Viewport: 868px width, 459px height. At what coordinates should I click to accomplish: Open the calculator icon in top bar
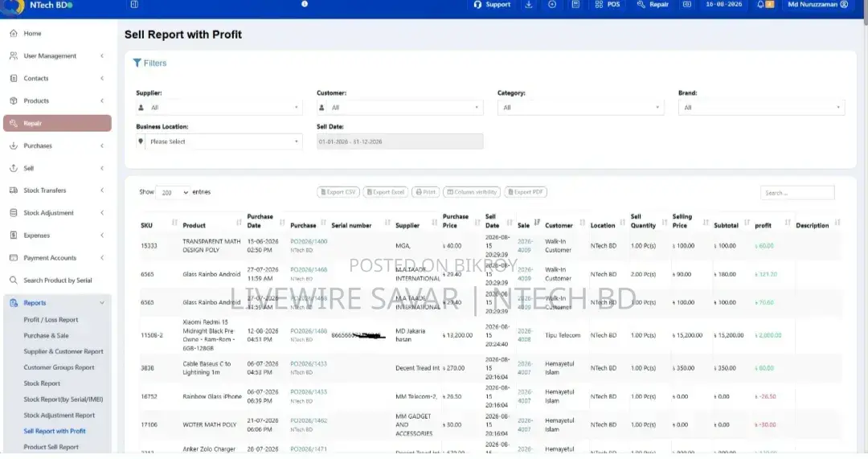tap(575, 5)
